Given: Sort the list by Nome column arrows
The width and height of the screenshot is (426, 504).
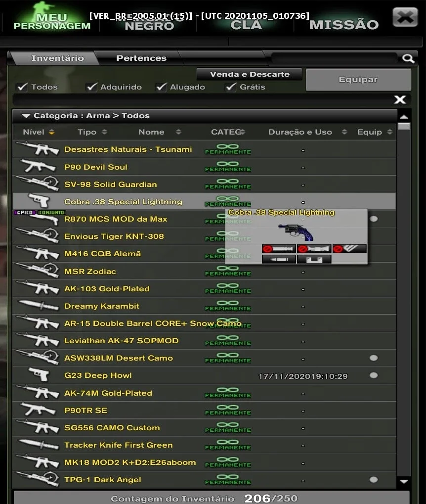Looking at the screenshot, I should [178, 132].
